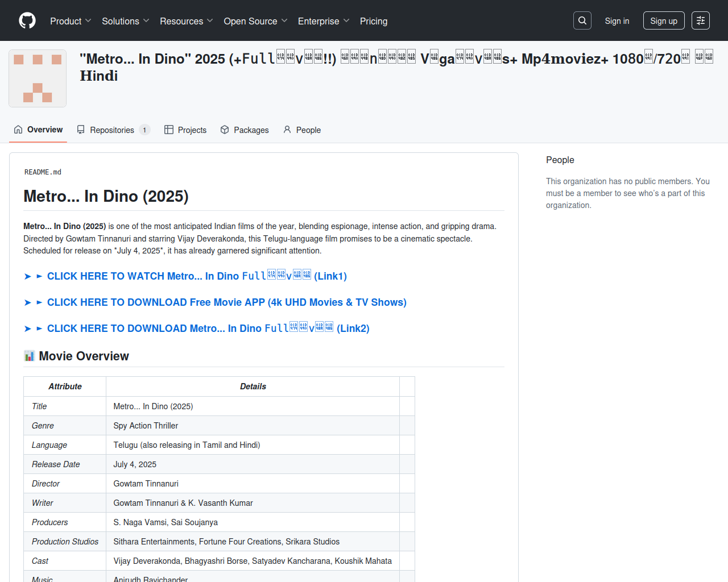Click the Sithara Entertainments studios cell

click(x=253, y=542)
